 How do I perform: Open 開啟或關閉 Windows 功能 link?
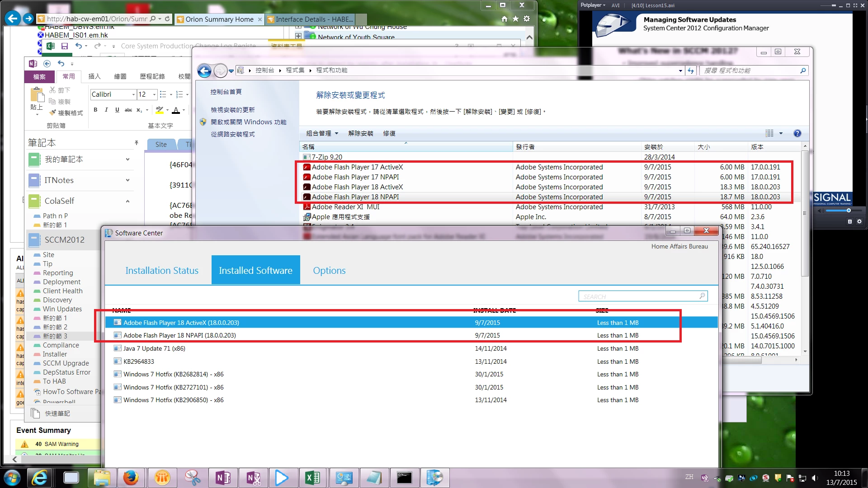[x=248, y=122]
